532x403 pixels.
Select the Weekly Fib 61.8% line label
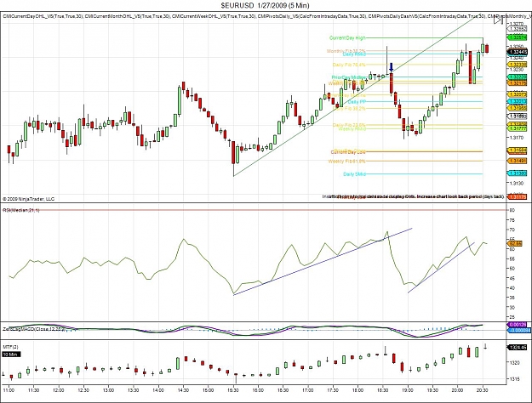coord(346,162)
